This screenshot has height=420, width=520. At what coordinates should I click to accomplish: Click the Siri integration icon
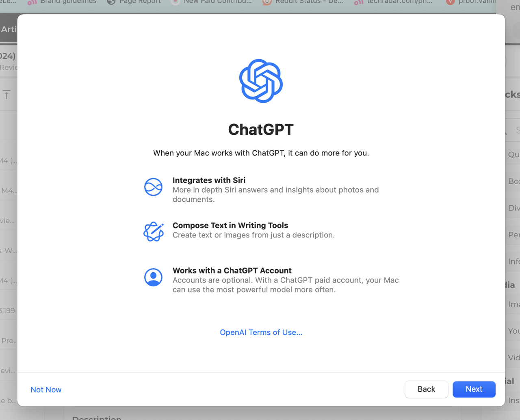point(153,187)
